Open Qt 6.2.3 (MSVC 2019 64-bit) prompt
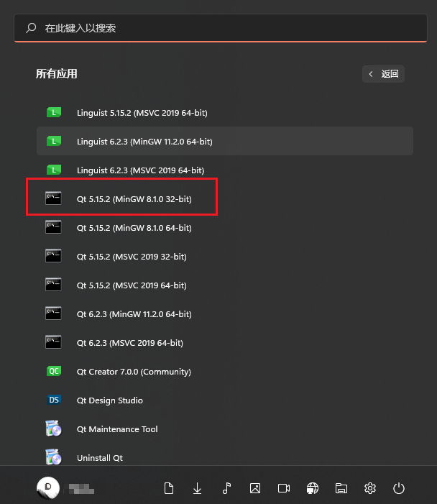 224,342
